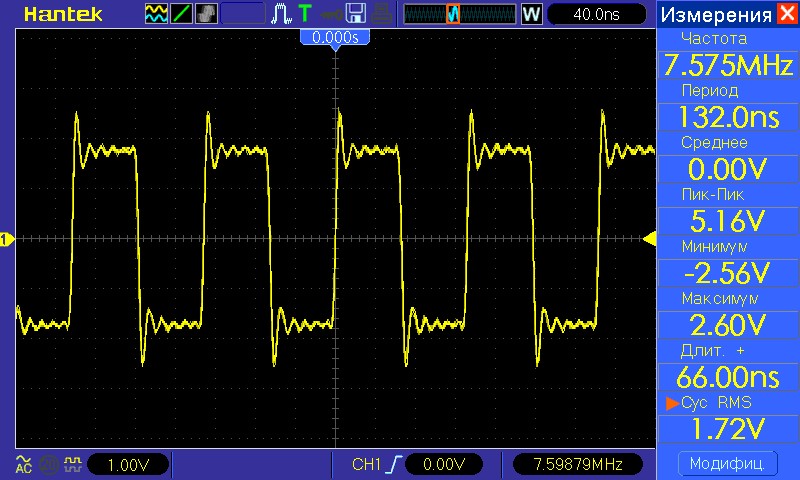Close the Измерения panel
Viewport: 800px width, 480px height.
click(x=787, y=13)
